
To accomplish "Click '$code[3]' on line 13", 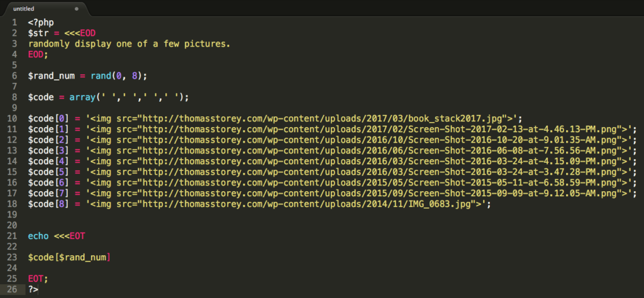I will [x=49, y=151].
